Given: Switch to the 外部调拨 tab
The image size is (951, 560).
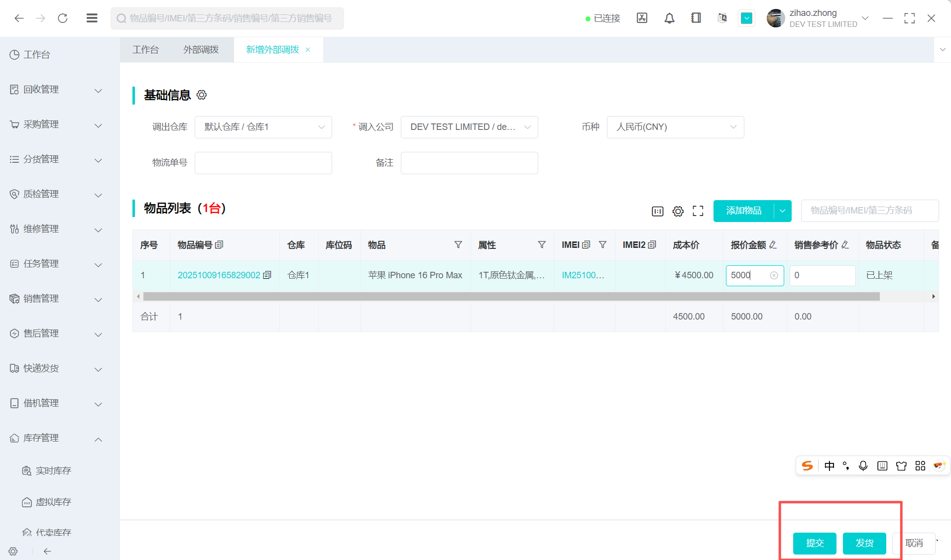Looking at the screenshot, I should (x=201, y=50).
